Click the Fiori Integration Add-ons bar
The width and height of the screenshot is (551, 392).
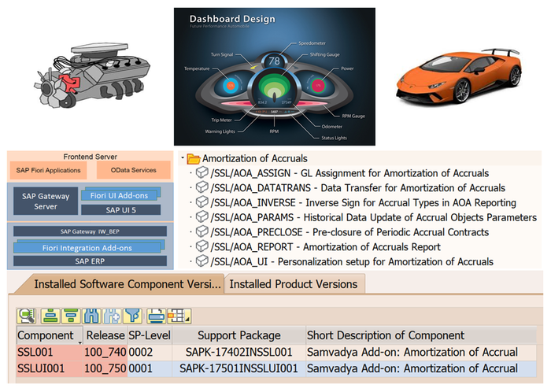click(87, 248)
